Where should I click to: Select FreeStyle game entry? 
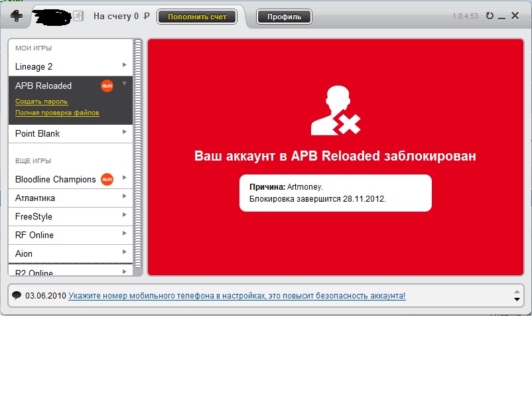pyautogui.click(x=70, y=216)
